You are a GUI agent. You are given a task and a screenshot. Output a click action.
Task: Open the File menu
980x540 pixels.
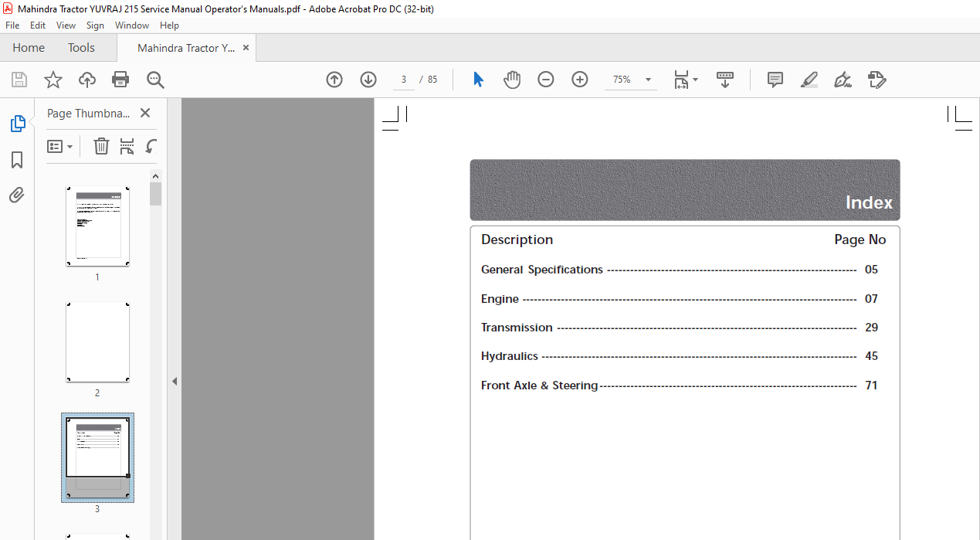[x=12, y=25]
